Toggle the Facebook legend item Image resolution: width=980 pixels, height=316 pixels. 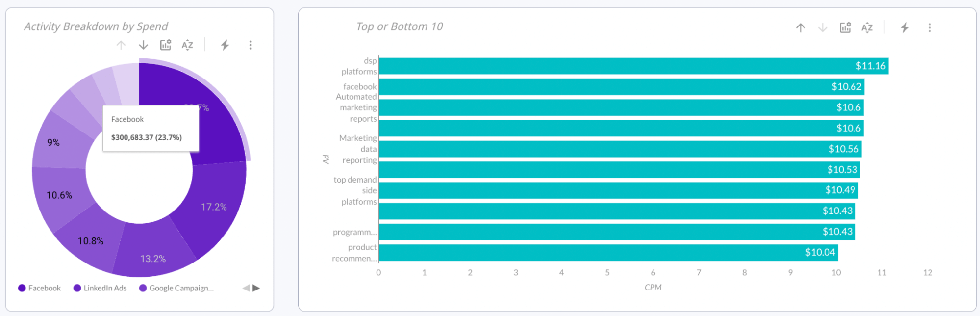(x=40, y=288)
